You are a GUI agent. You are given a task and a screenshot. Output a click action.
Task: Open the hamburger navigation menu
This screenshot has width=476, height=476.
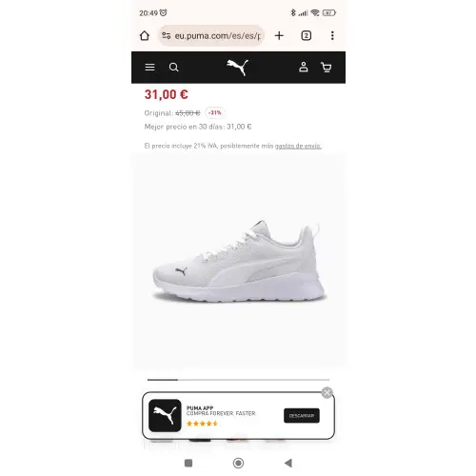(x=149, y=68)
